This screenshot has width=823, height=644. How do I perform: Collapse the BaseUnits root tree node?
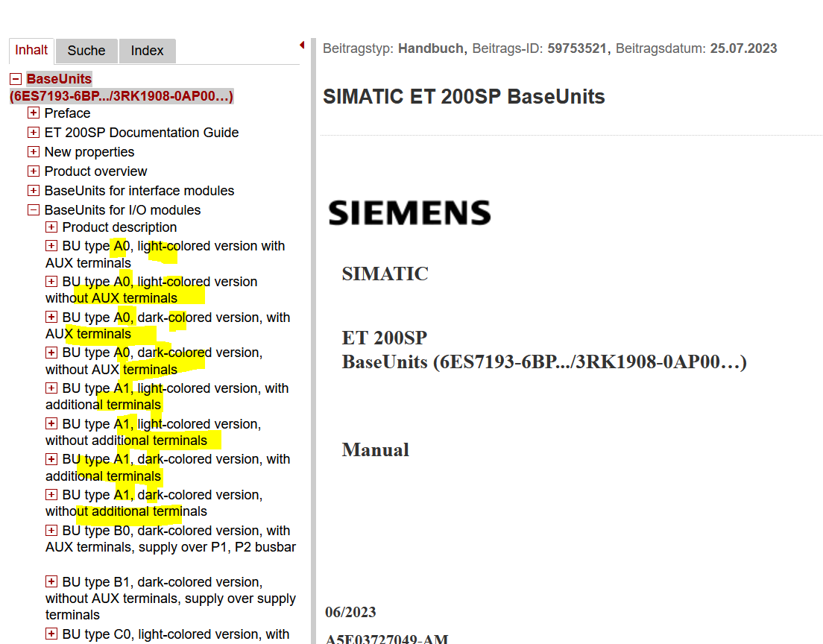click(x=16, y=79)
